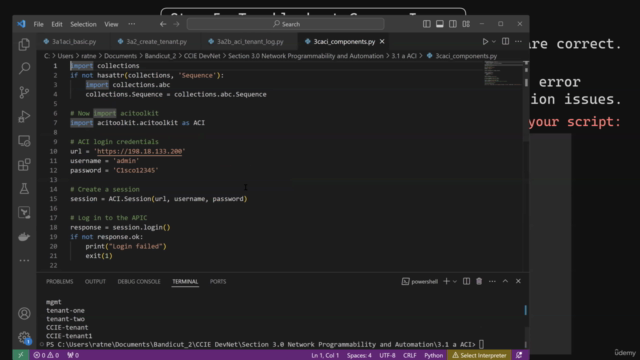Image resolution: width=640 pixels, height=360 pixels.
Task: Click the ports forwarded status indicator
Action: pos(73,355)
